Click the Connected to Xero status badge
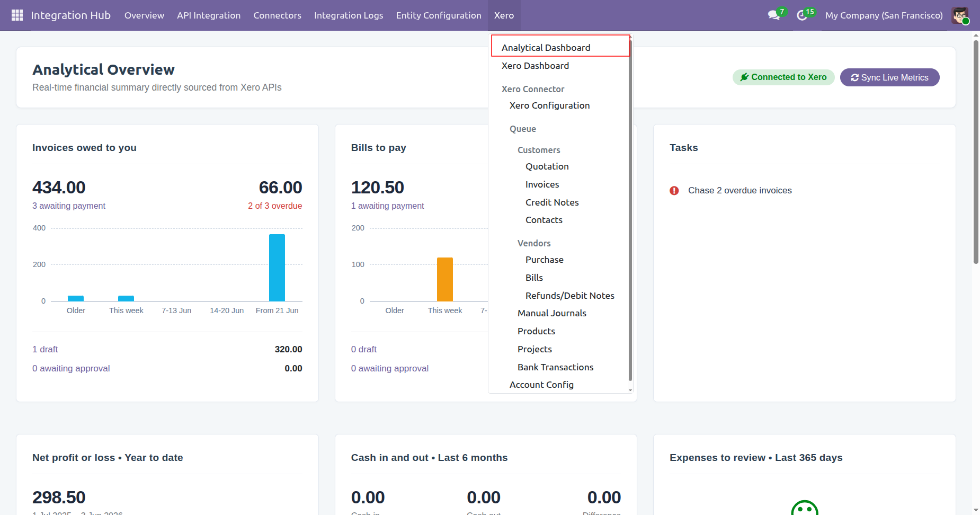This screenshot has width=980, height=515. [x=783, y=77]
